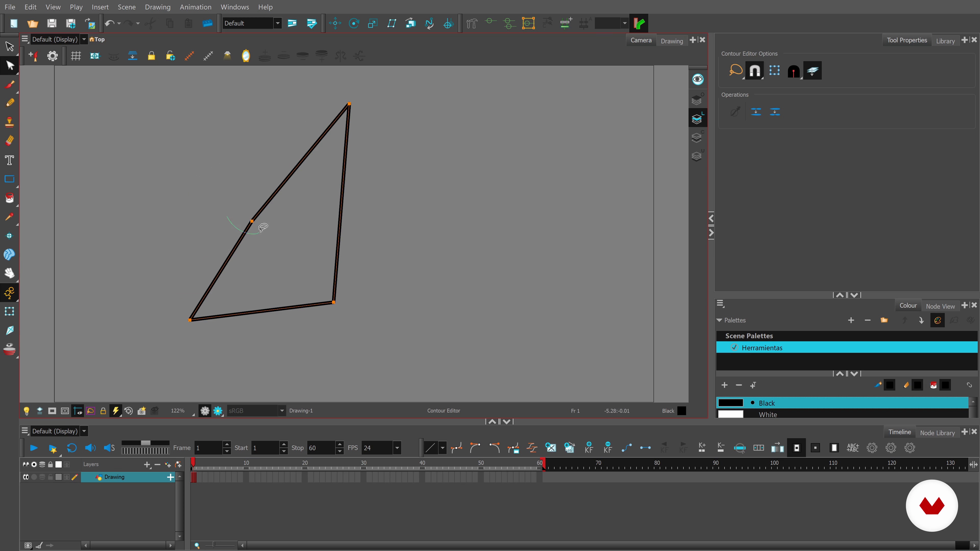Click the Delete Keyframe KF minus icon
The height and width of the screenshot is (551, 980).
point(608,448)
